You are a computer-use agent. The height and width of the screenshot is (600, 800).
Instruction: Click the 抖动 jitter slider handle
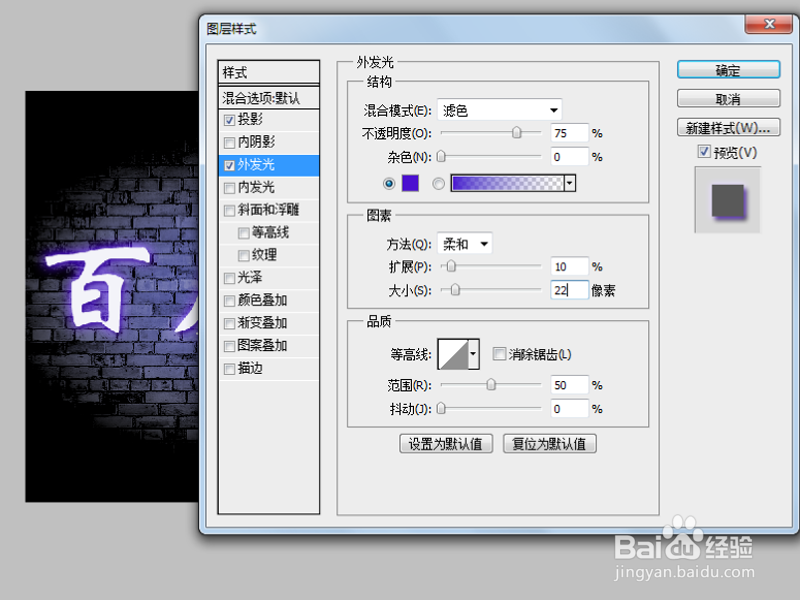441,408
